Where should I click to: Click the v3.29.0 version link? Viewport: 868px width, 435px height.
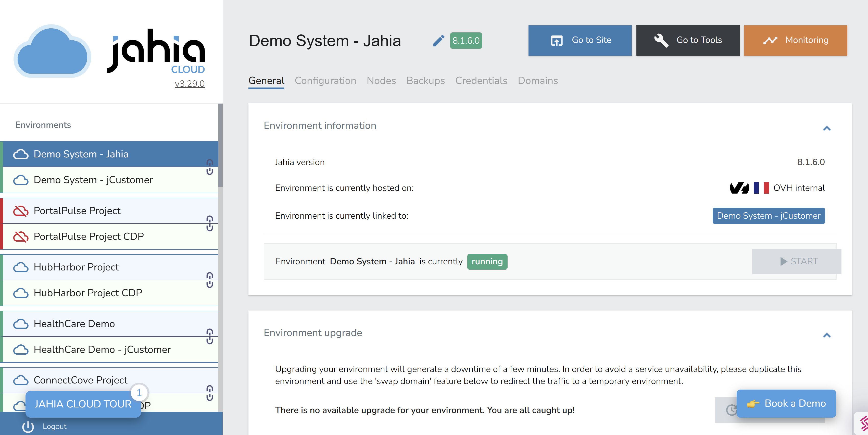(189, 84)
